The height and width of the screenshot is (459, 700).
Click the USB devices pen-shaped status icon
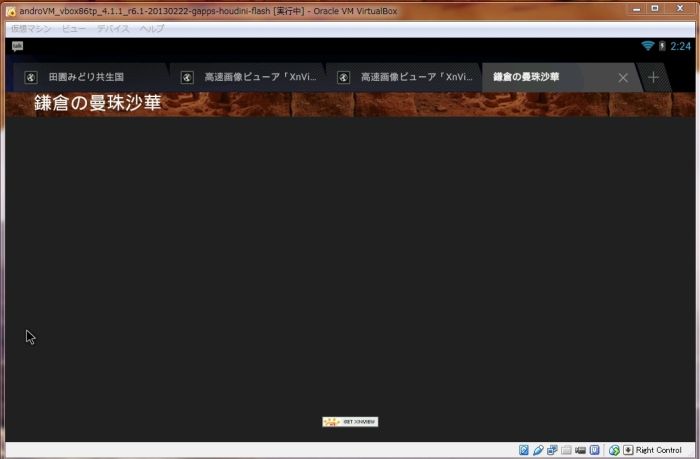538,450
